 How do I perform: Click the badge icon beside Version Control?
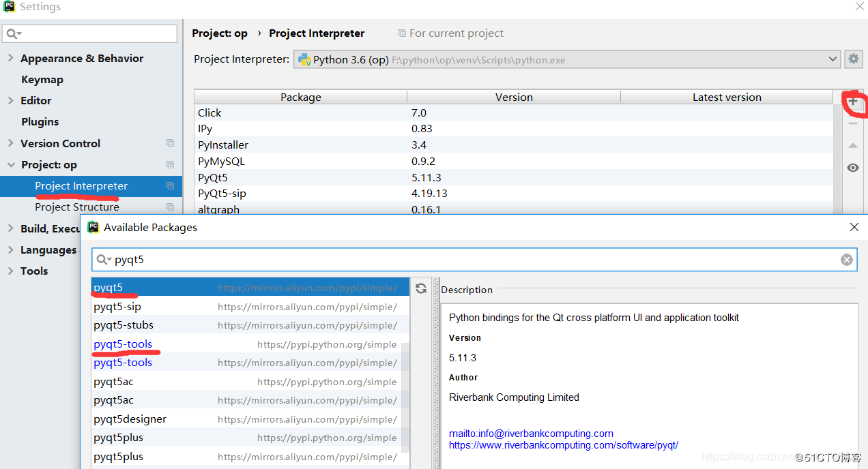[x=169, y=143]
